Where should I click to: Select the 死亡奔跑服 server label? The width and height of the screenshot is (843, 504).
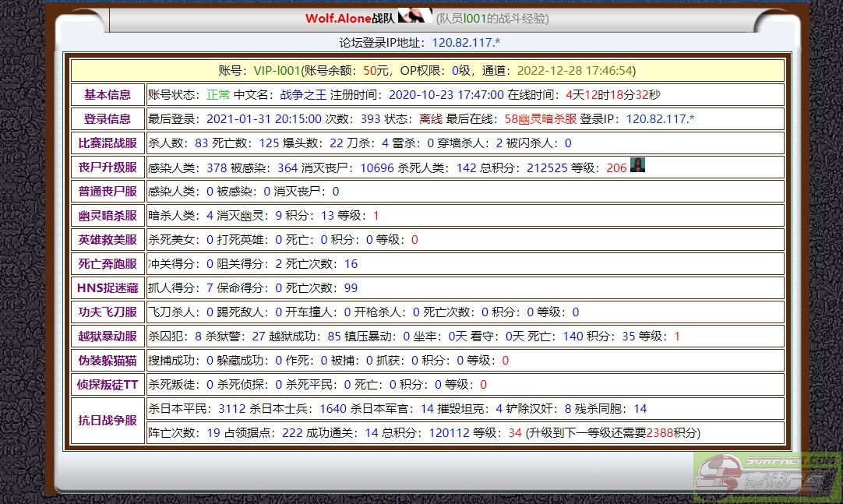click(x=108, y=264)
